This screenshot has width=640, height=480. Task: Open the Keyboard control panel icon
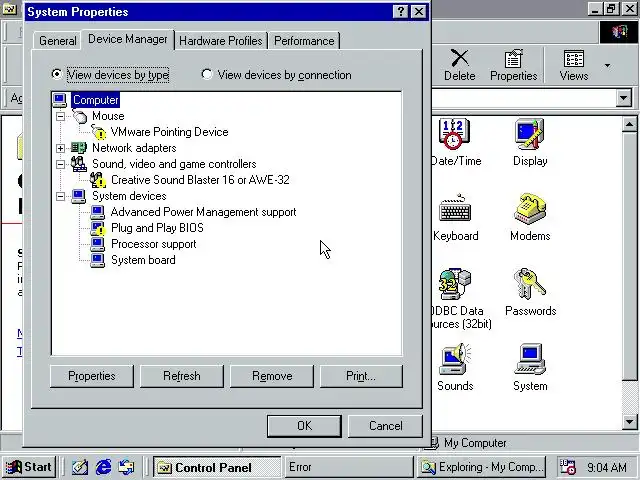455,209
